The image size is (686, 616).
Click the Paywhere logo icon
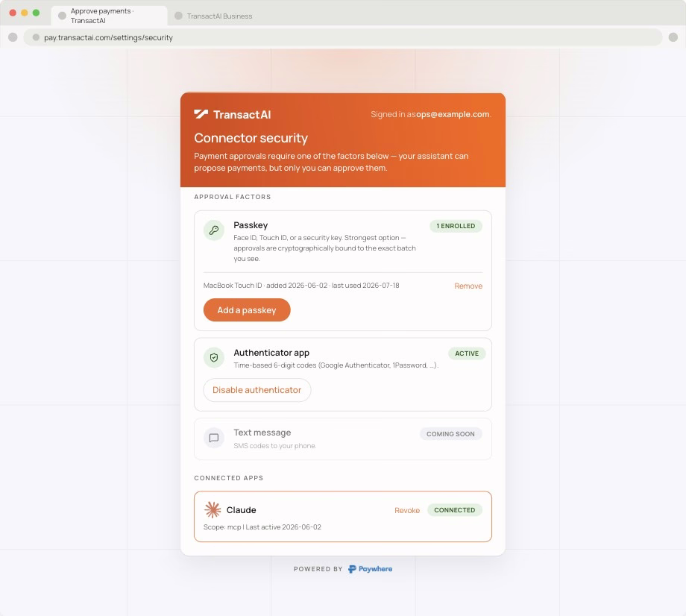pos(352,569)
